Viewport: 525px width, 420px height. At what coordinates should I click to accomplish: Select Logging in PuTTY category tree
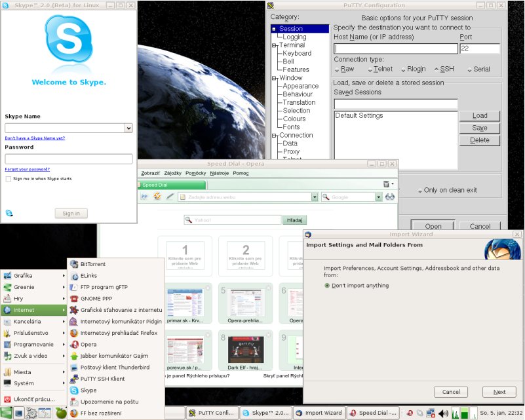[294, 37]
